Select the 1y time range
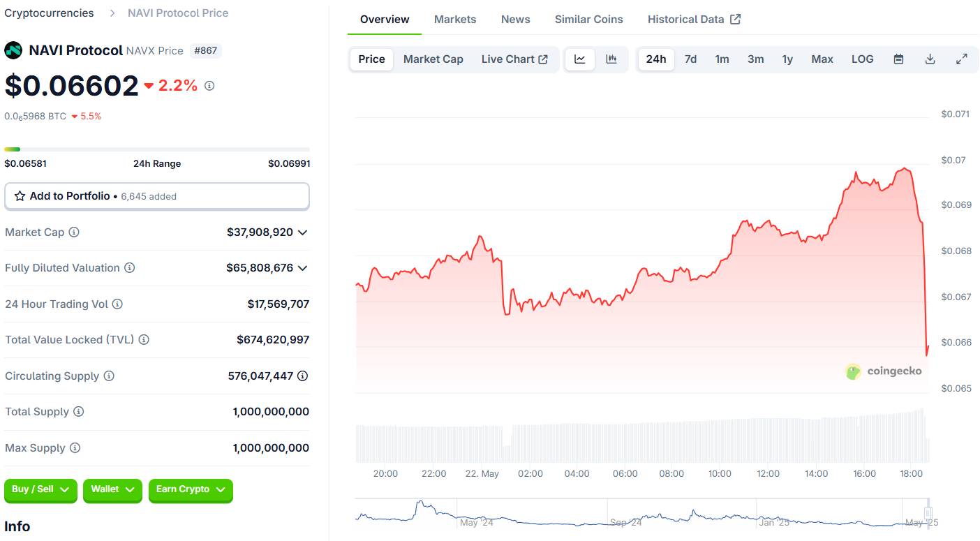Screen dimensions: 980x541 tap(787, 59)
